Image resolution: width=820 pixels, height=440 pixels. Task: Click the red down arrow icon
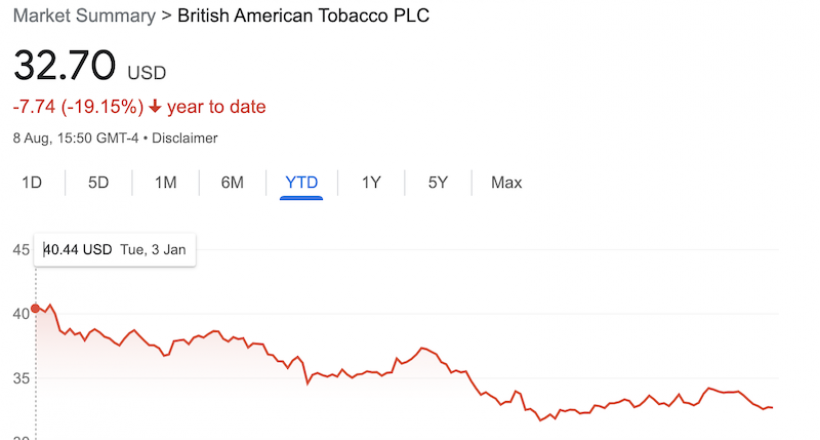pyautogui.click(x=155, y=107)
